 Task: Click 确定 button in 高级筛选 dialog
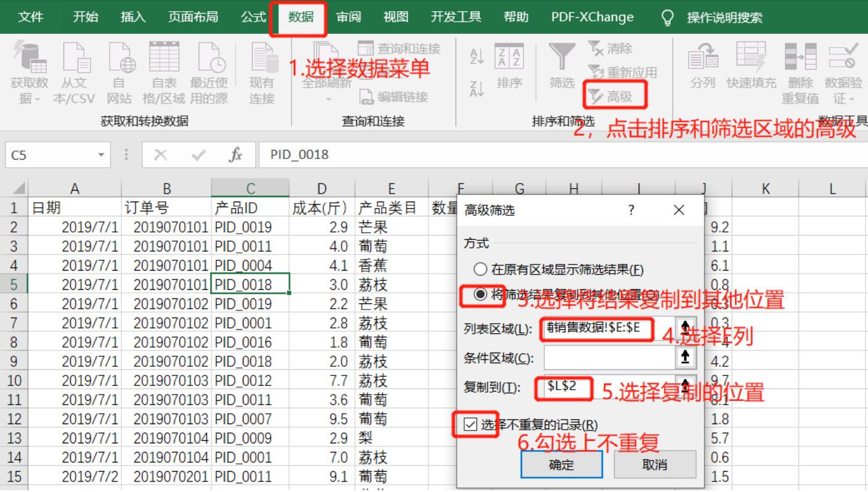tap(562, 464)
